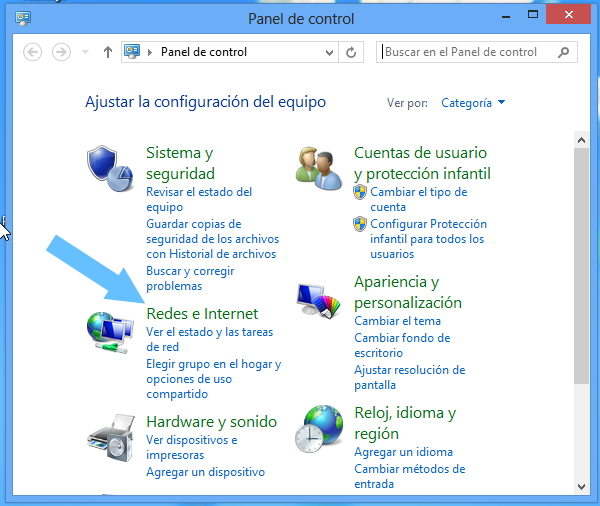Click the search magnifier icon
Screen dimensions: 600x506
pos(563,52)
